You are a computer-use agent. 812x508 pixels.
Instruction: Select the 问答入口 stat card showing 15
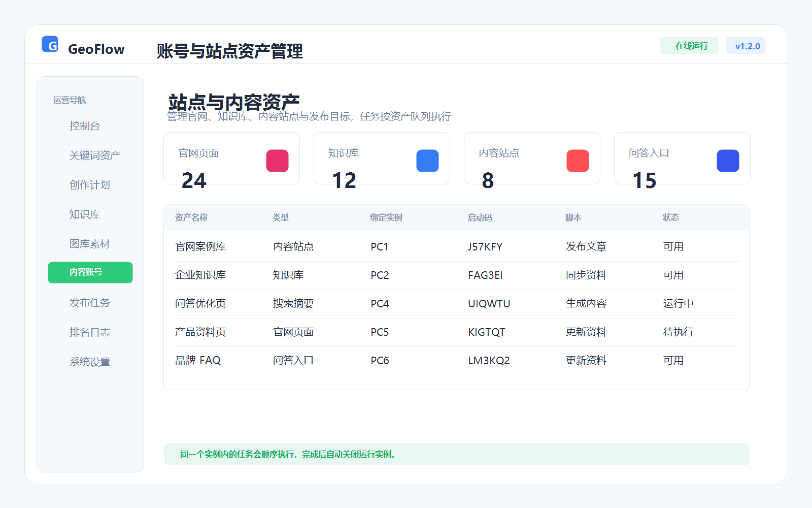[x=682, y=158]
